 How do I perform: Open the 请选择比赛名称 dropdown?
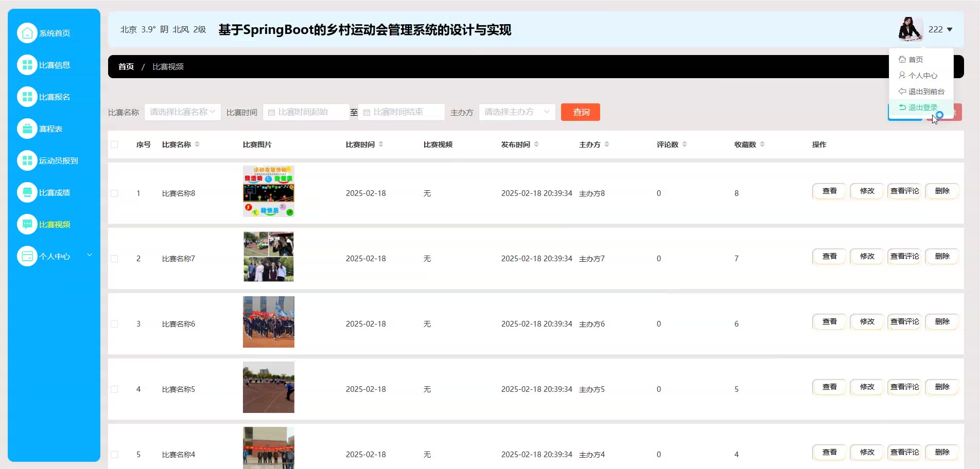click(182, 112)
